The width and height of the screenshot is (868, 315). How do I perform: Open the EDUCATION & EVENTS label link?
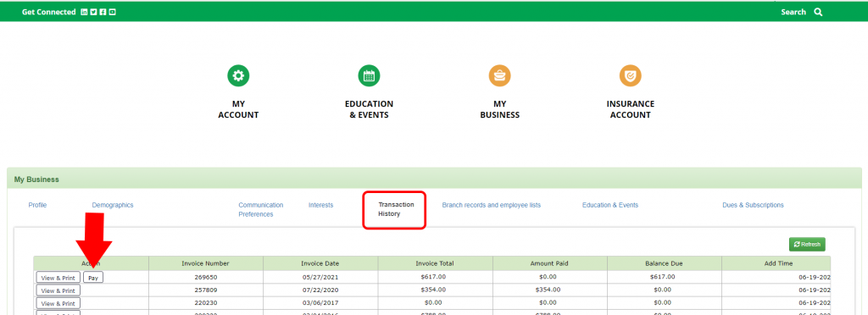(369, 109)
